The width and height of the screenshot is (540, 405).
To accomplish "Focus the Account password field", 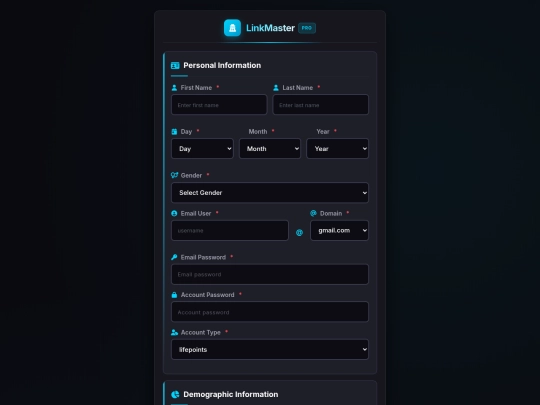I will [x=270, y=312].
